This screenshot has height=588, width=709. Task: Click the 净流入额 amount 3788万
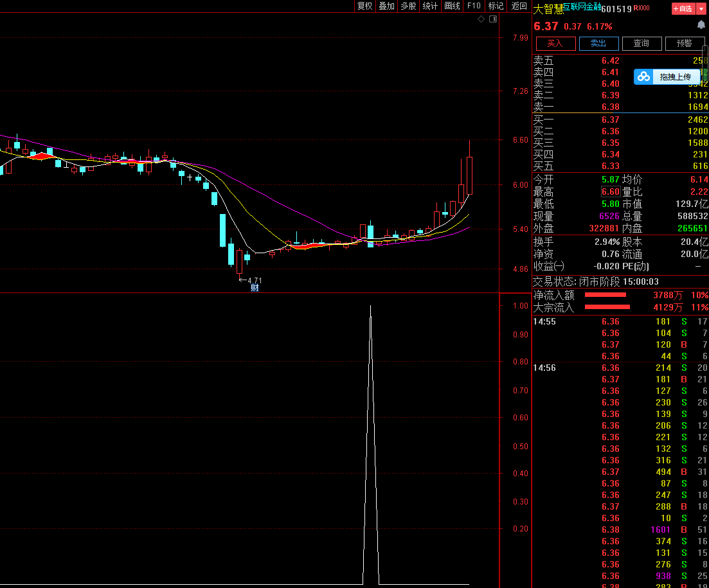(668, 295)
